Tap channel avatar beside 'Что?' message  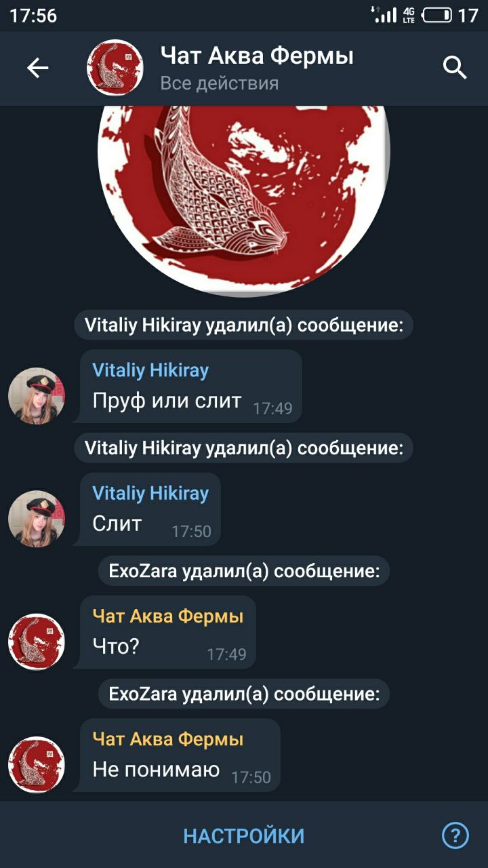[37, 642]
